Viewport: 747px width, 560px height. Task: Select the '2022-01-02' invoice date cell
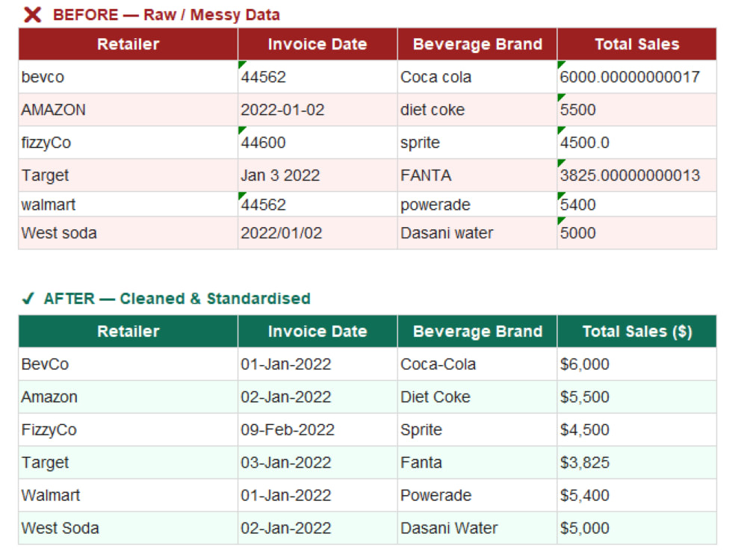click(x=317, y=110)
